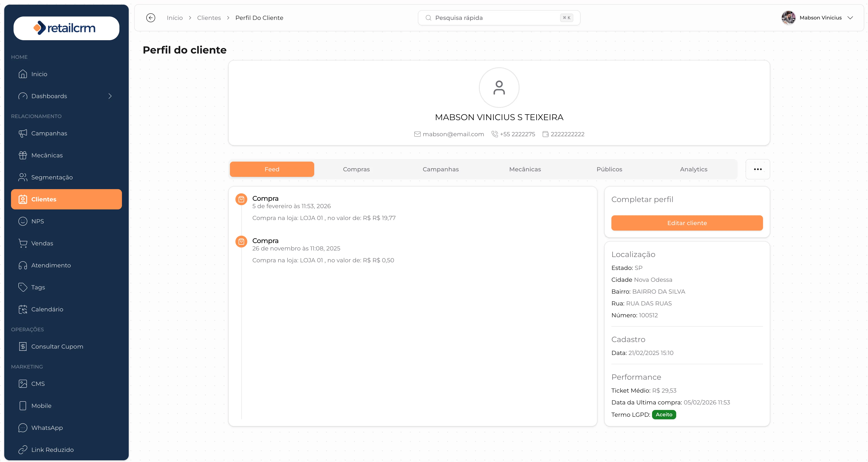The image size is (868, 462).
Task: Click the Editar cliente button
Action: [687, 223]
